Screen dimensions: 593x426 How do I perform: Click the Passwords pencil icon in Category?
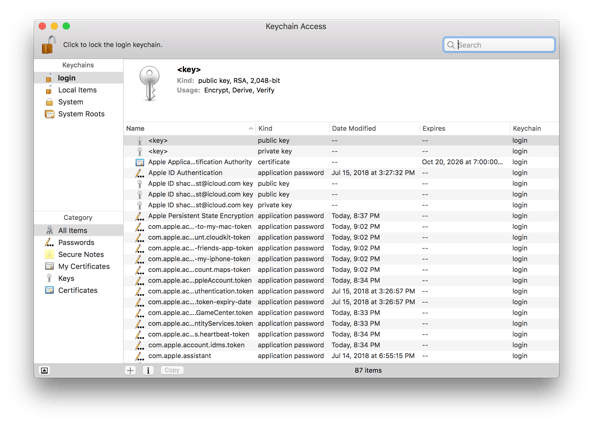coord(50,242)
